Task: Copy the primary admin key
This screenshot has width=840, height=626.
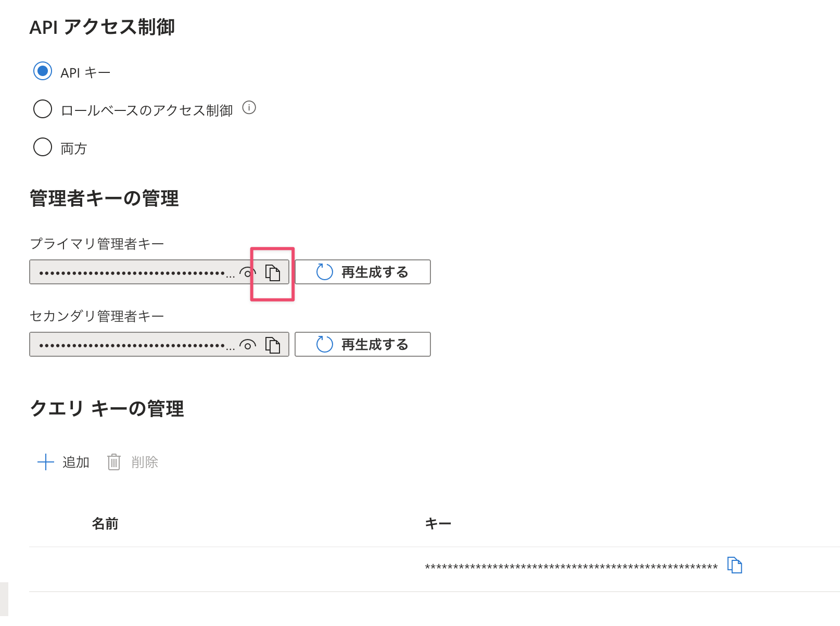Action: pyautogui.click(x=273, y=272)
